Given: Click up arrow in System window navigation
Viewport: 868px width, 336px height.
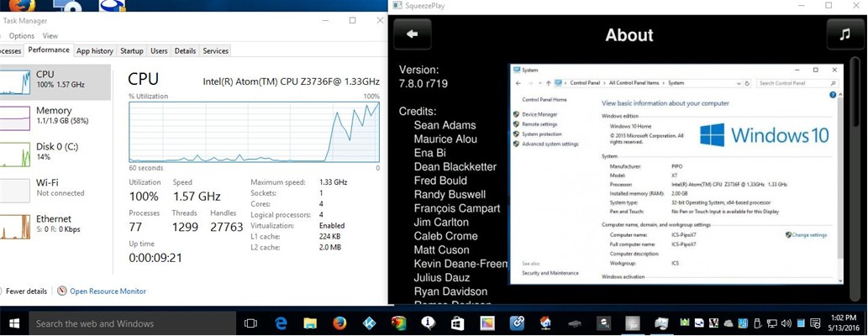Looking at the screenshot, I should 548,83.
